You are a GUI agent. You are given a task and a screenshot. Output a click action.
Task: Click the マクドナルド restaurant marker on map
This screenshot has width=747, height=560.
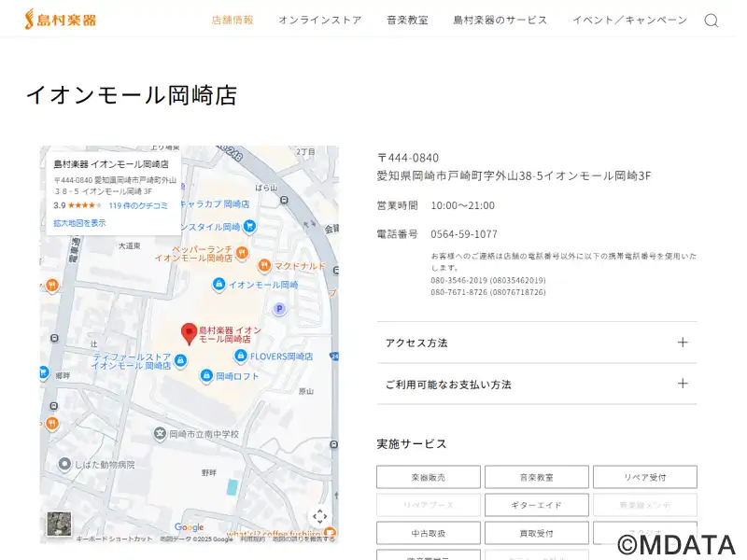[x=264, y=265]
